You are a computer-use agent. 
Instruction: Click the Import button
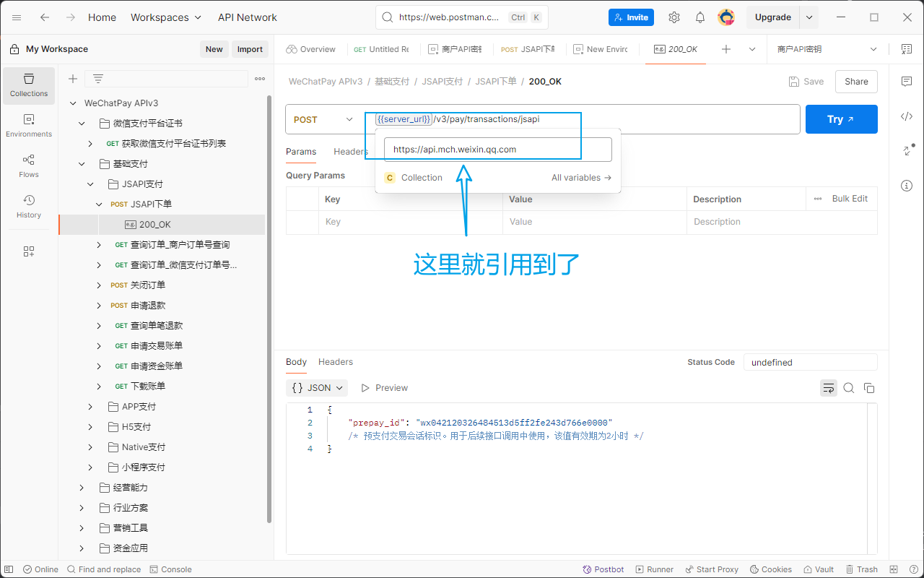point(250,49)
